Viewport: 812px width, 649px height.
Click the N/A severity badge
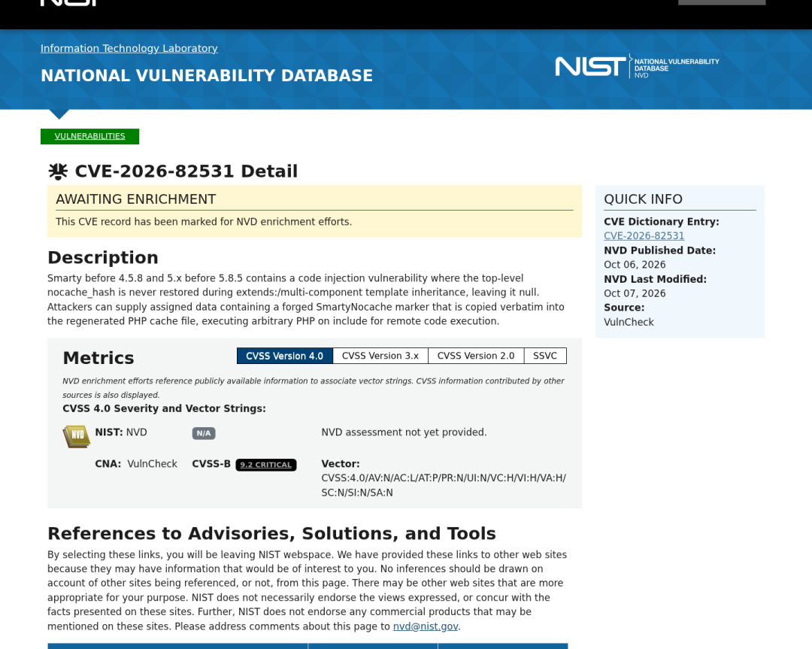tap(204, 433)
